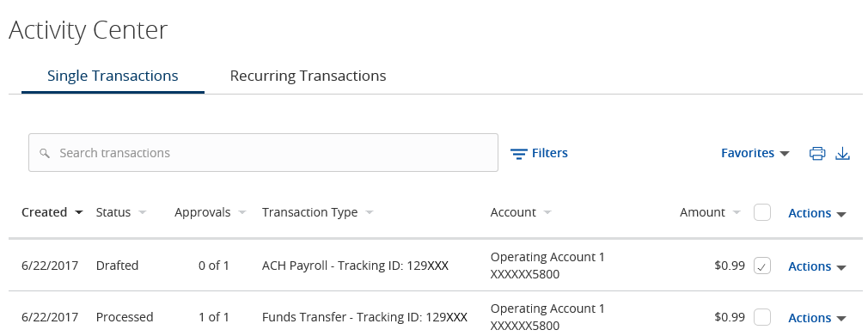Image resolution: width=868 pixels, height=336 pixels.
Task: Sort by Created column arrow
Action: pos(78,212)
